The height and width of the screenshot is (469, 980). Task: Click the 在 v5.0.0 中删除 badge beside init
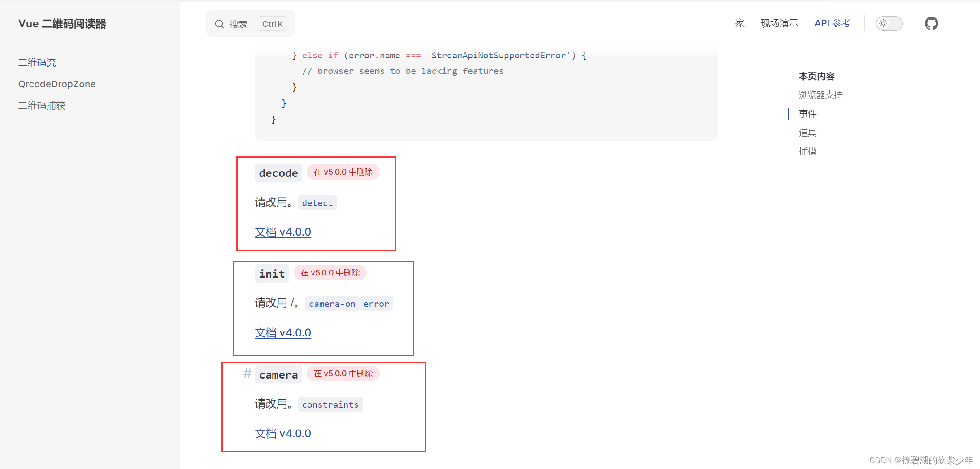pos(330,273)
